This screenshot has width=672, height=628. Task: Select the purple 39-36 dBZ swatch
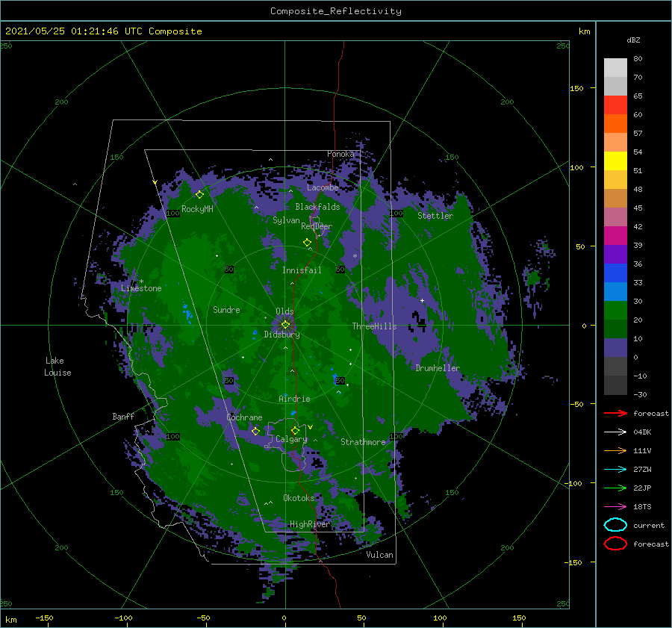tap(615, 254)
